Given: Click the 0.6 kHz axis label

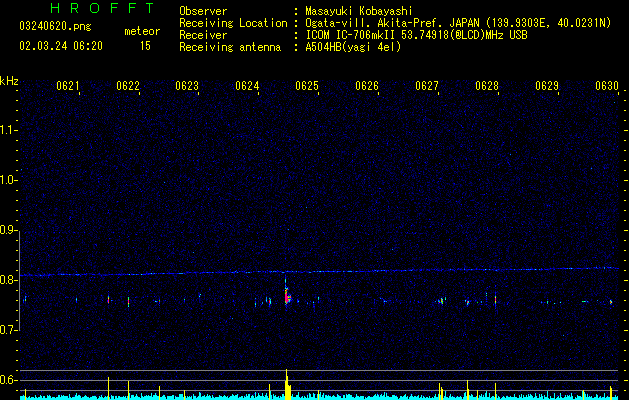Looking at the screenshot, I should point(8,380).
